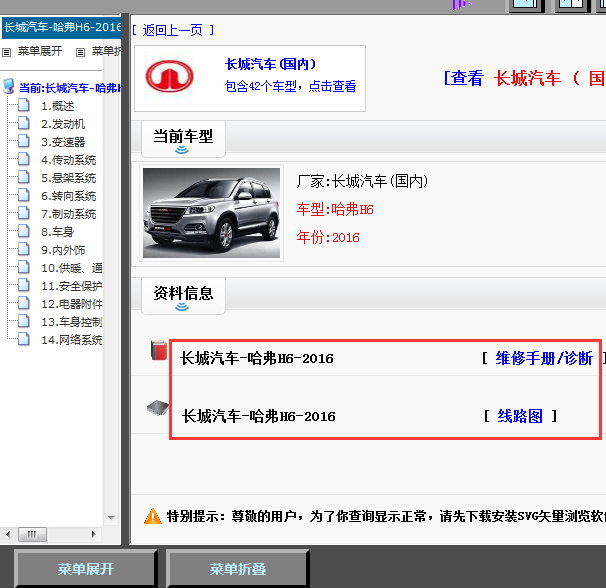606x588 pixels.
Task: Select 5.悬架系统 in the tree
Action: tap(68, 178)
